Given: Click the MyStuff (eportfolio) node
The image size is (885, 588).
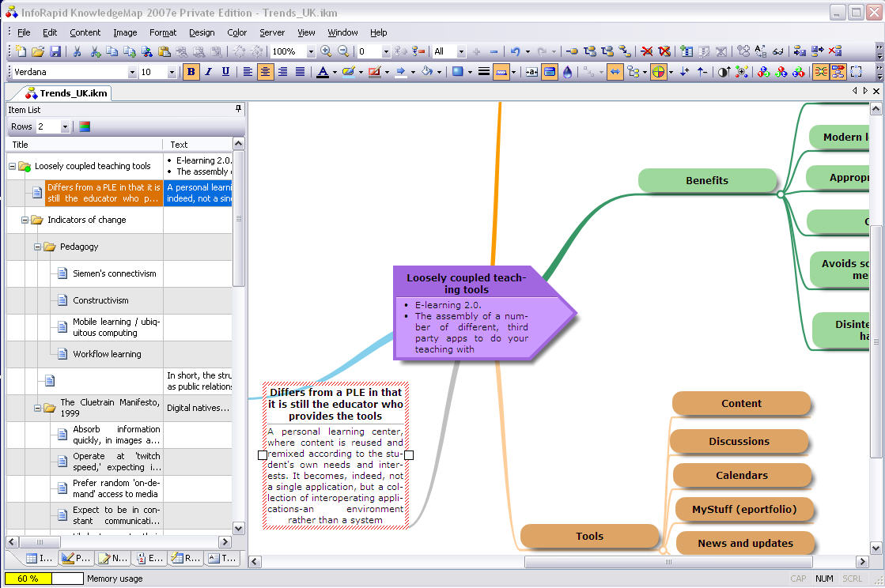Looking at the screenshot, I should point(744,509).
